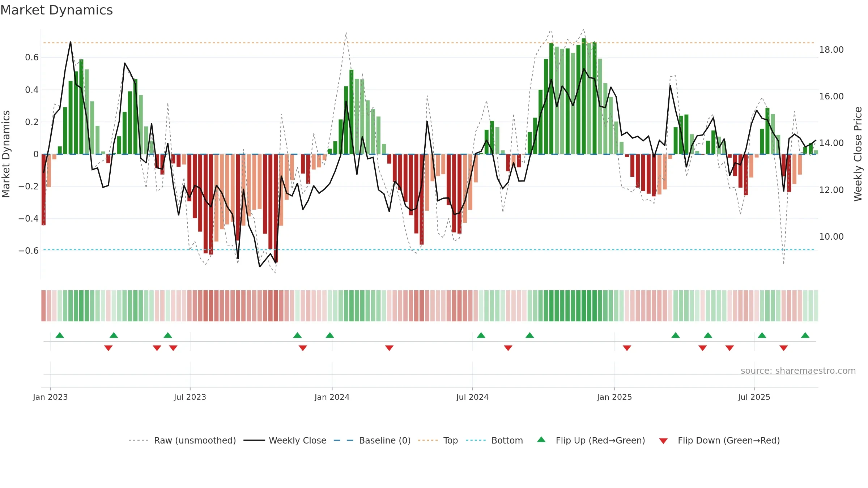
Task: Click the 'Jan 2023' x-axis label
Action: [50, 397]
